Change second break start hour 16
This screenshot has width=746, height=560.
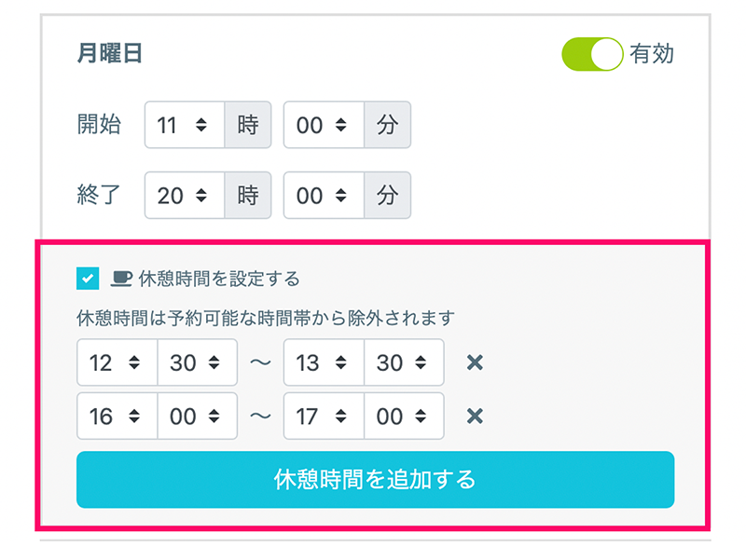pyautogui.click(x=117, y=416)
